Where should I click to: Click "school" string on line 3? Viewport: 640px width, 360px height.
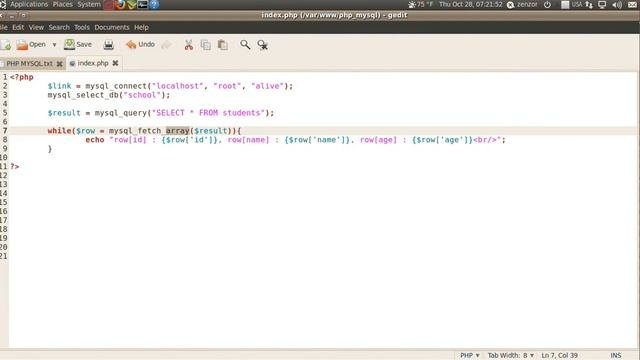tap(142, 95)
